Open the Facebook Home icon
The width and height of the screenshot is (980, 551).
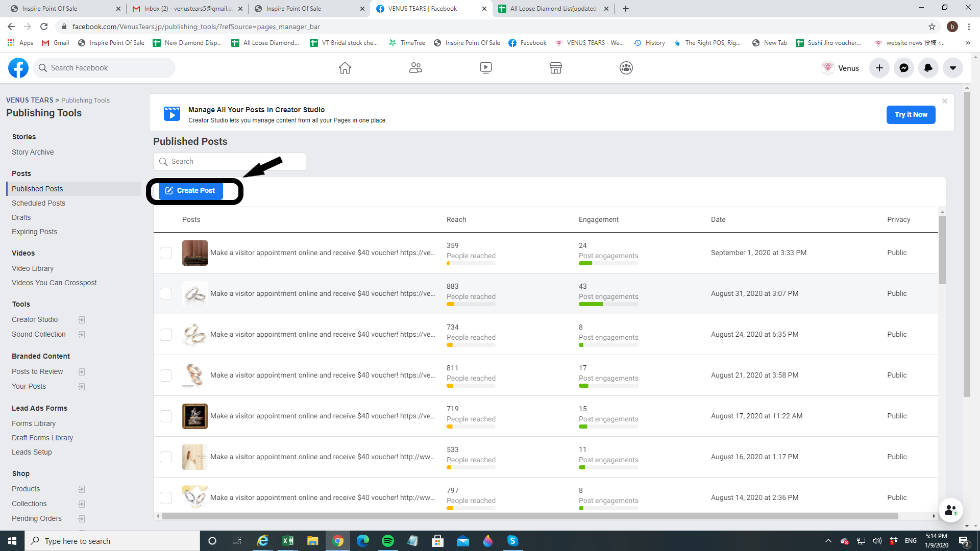coord(345,68)
